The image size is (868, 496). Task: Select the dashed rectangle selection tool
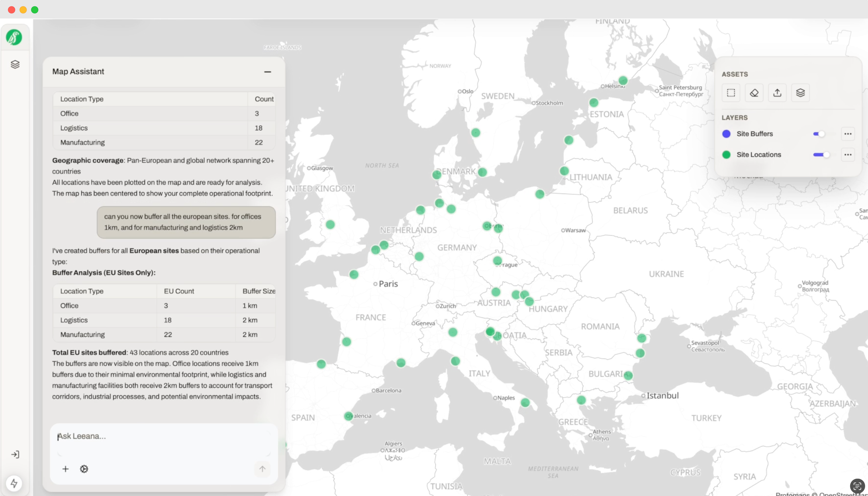pos(731,93)
